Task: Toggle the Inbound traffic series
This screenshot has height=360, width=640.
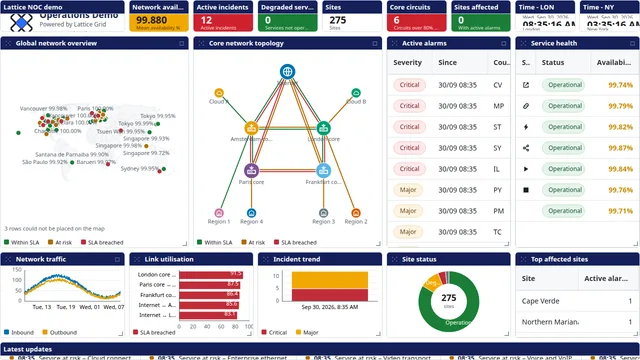Action: 19,332
